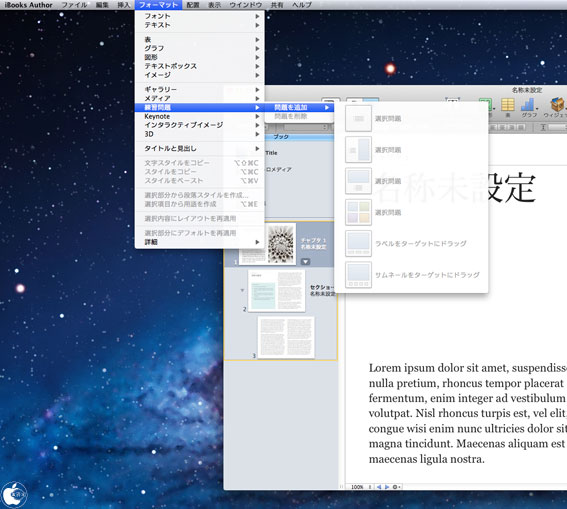Viewport: 567px width, 509px height.
Task: Open ファイル menu in menu bar
Action: point(74,5)
